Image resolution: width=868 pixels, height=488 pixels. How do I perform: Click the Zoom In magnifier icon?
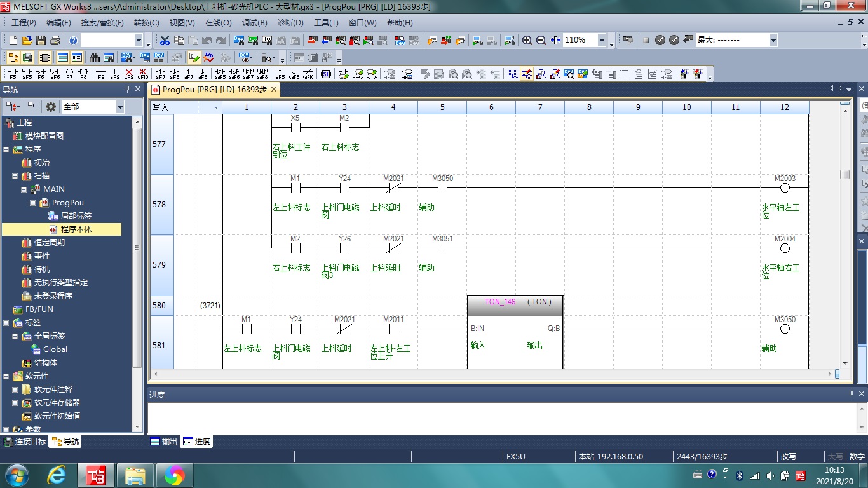click(x=527, y=40)
